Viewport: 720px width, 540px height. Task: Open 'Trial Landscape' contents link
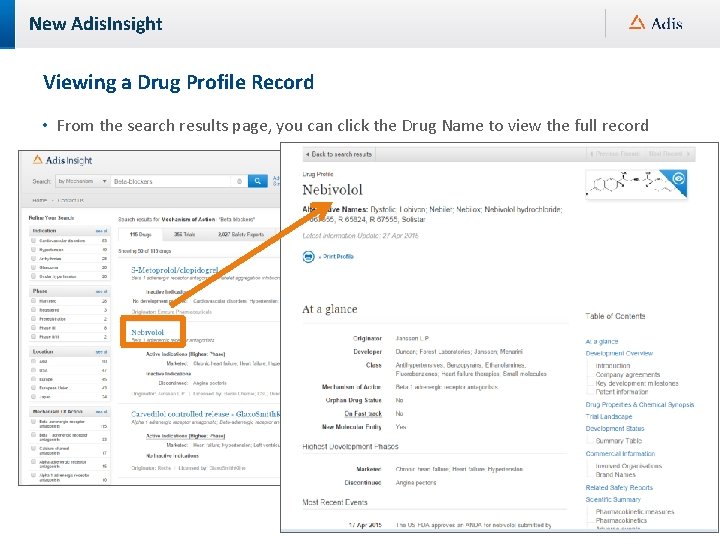click(608, 416)
